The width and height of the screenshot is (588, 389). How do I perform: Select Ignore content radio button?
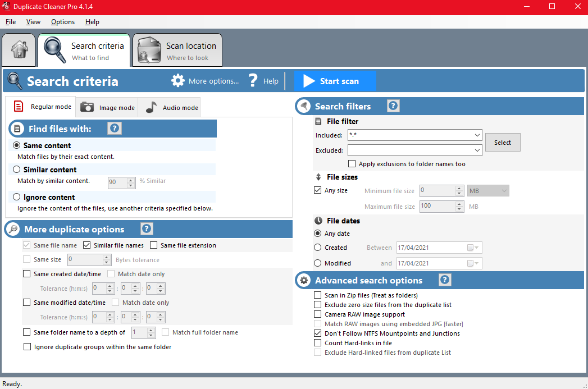click(x=16, y=197)
